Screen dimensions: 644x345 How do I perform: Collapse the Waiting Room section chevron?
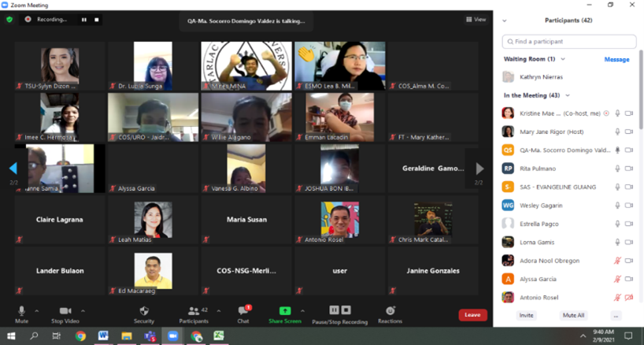pyautogui.click(x=563, y=59)
